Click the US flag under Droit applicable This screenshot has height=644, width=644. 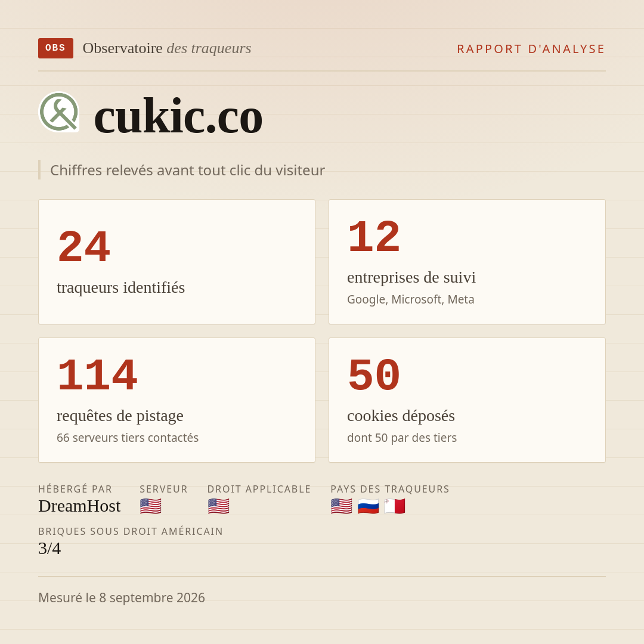218,506
